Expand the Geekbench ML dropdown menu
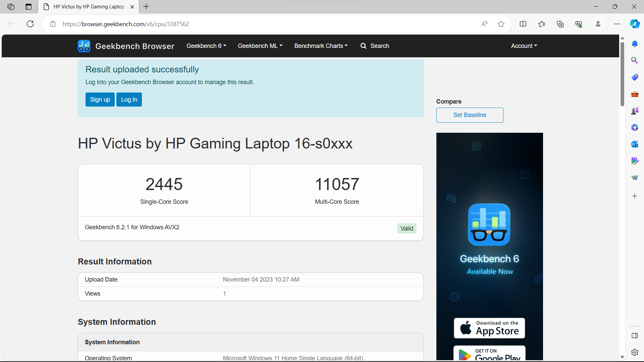Screen dimensions: 644x362 pos(260,46)
